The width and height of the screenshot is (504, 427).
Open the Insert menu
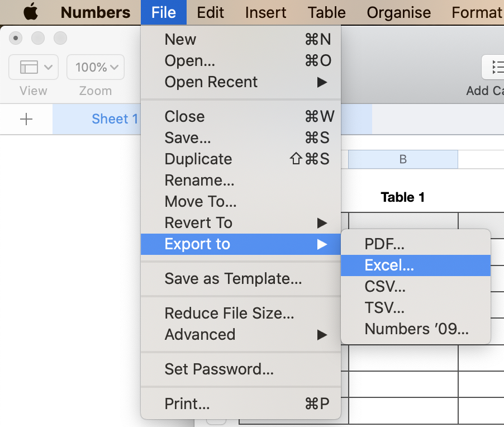click(x=265, y=12)
